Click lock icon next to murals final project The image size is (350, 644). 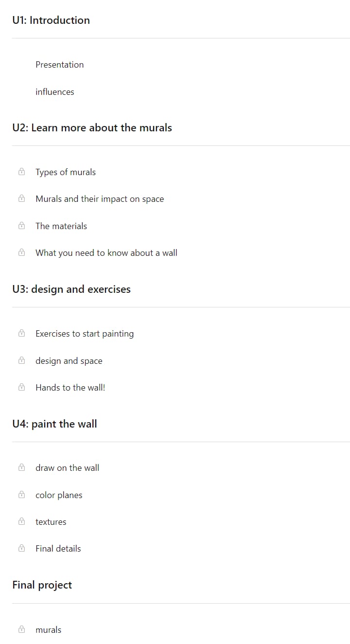(21, 629)
